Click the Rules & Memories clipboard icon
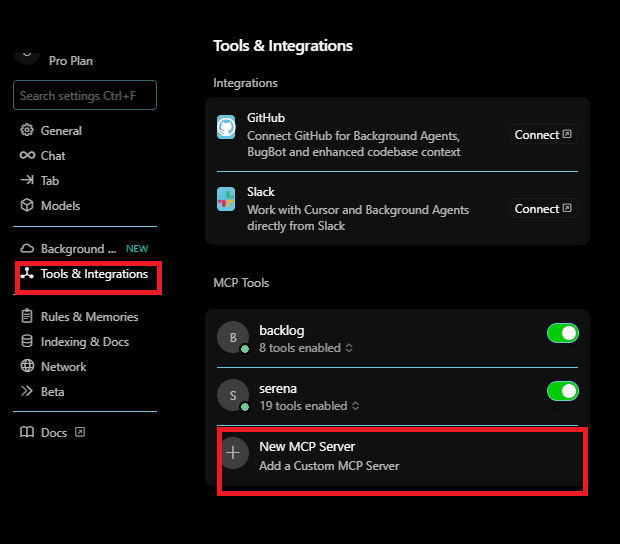The height and width of the screenshot is (544, 620). pyautogui.click(x=27, y=316)
